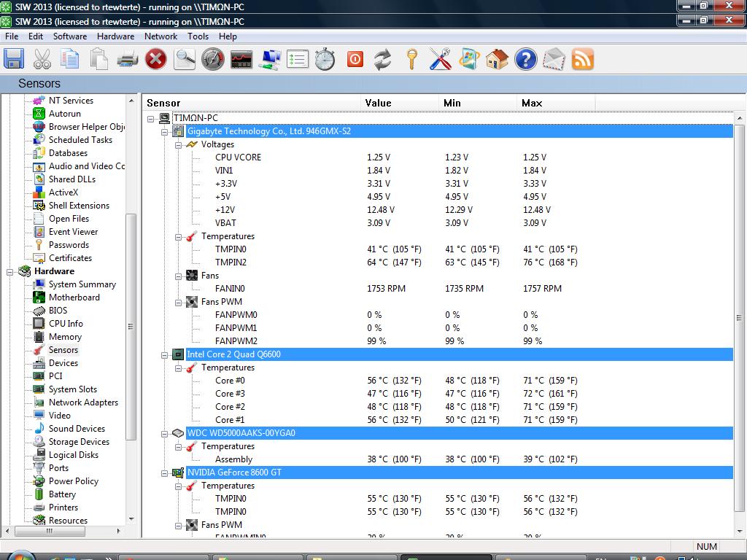The height and width of the screenshot is (560, 747).
Task: Click the sidebar tree vertical scrollbar thumb
Action: click(x=131, y=327)
